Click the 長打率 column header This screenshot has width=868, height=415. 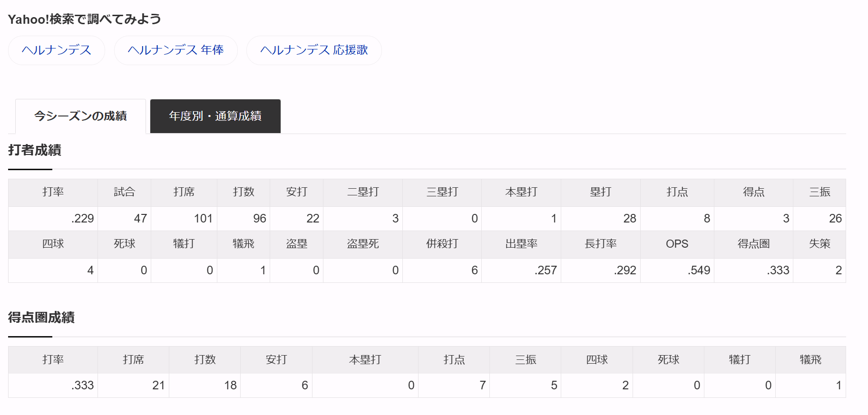point(600,244)
